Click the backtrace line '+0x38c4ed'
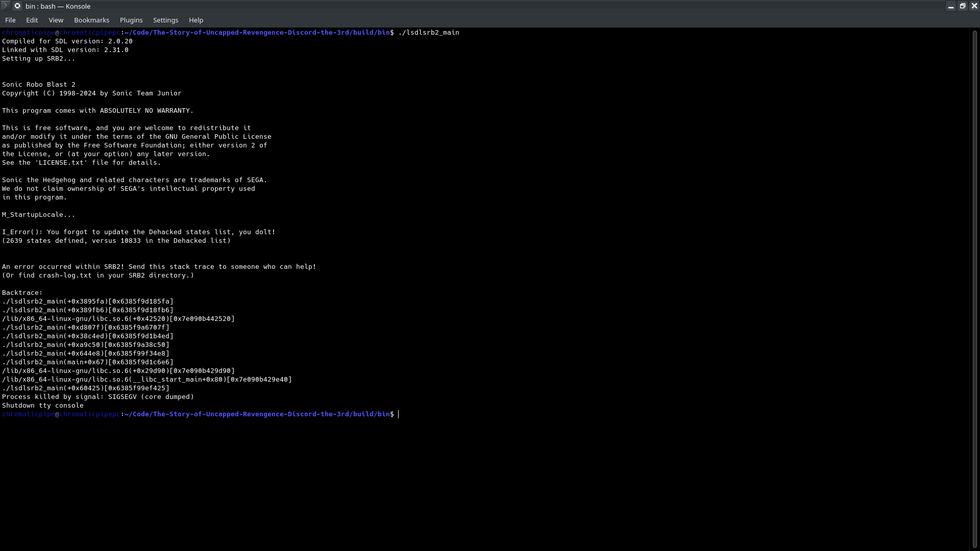 (x=88, y=336)
